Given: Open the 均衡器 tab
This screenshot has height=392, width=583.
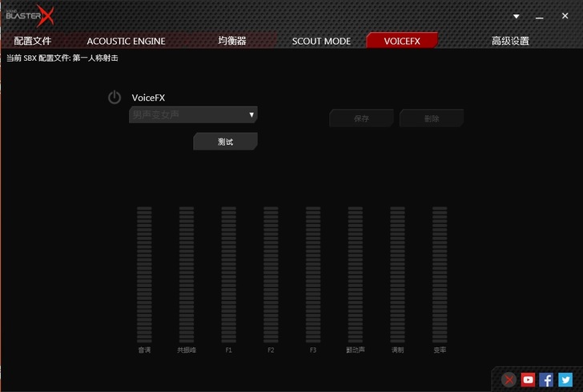Looking at the screenshot, I should (x=232, y=41).
